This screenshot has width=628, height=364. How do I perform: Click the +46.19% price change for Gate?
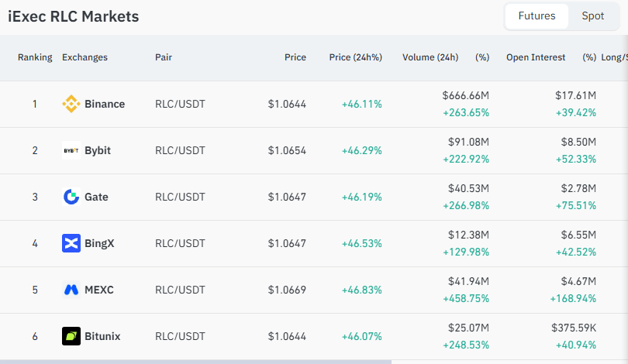pos(361,197)
